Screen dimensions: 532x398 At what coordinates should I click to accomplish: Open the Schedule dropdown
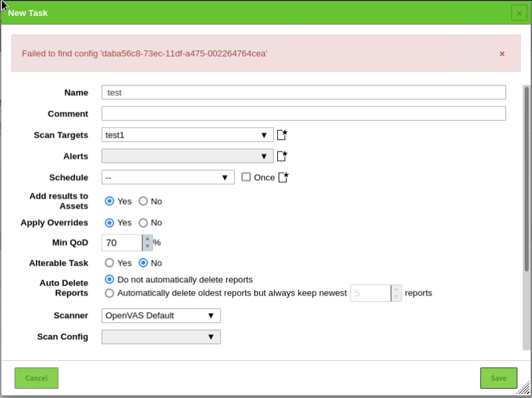[168, 177]
